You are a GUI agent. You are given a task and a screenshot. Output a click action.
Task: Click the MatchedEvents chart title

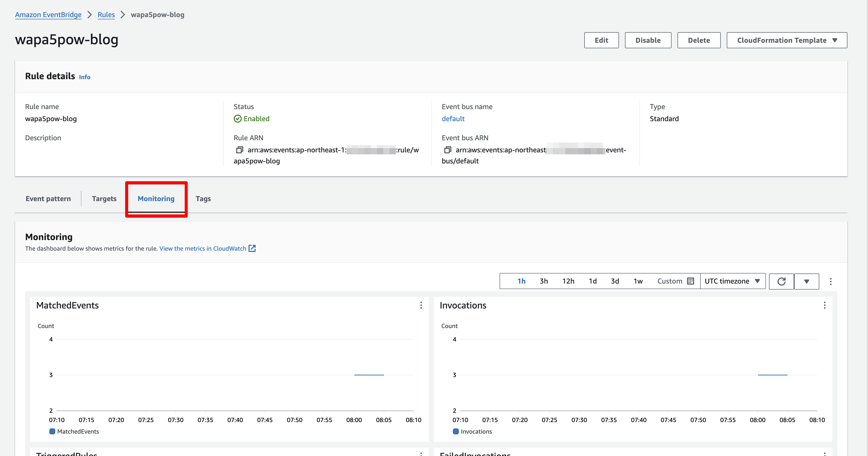coord(67,305)
